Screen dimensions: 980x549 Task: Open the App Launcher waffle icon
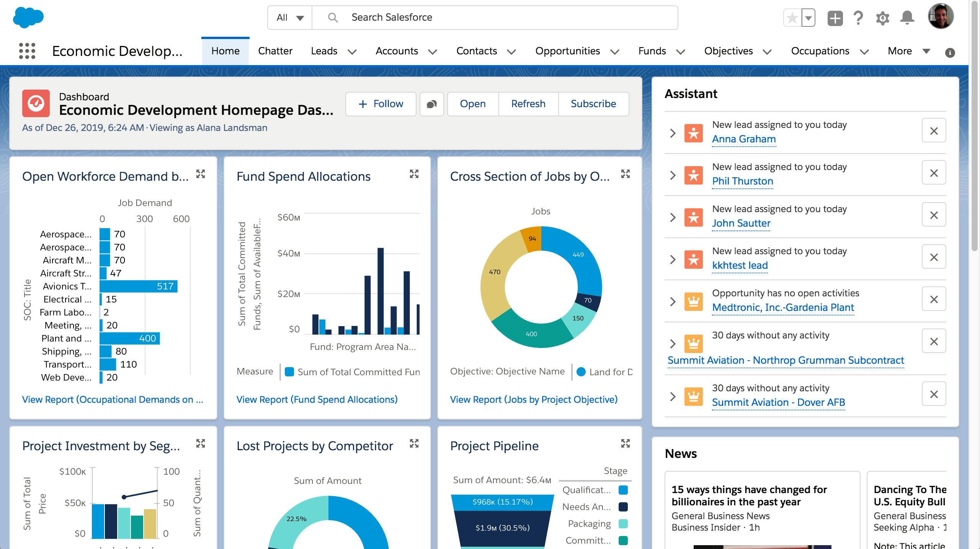28,51
